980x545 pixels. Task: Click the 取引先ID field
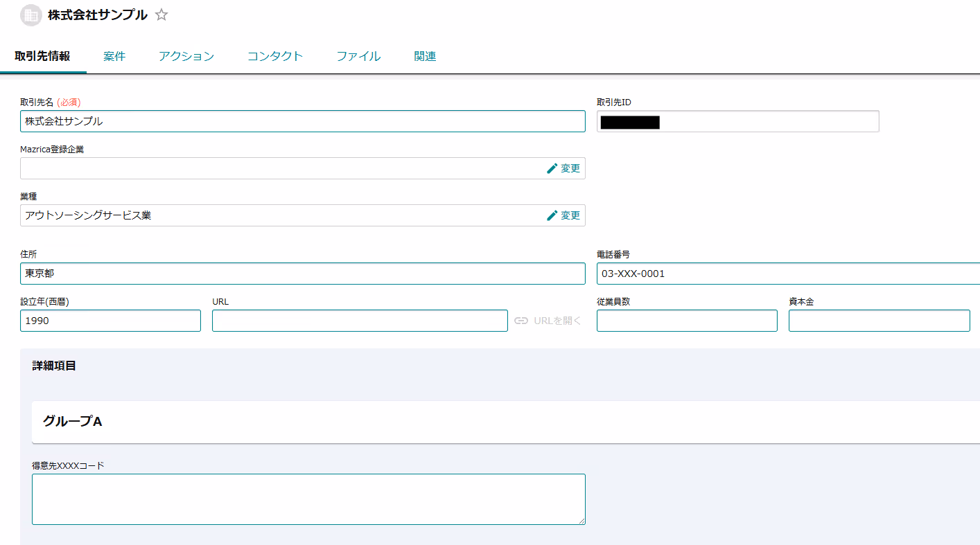(738, 121)
